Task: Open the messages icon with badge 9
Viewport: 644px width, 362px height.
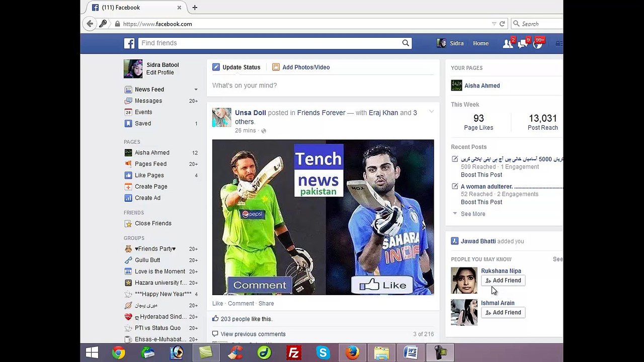Action: [523, 44]
